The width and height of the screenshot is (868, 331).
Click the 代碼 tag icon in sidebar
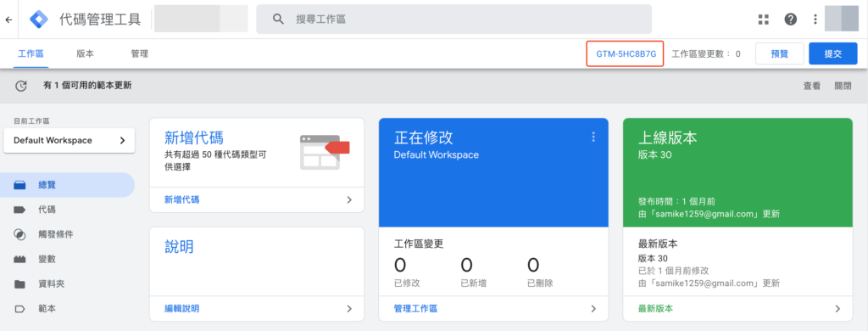pos(20,210)
